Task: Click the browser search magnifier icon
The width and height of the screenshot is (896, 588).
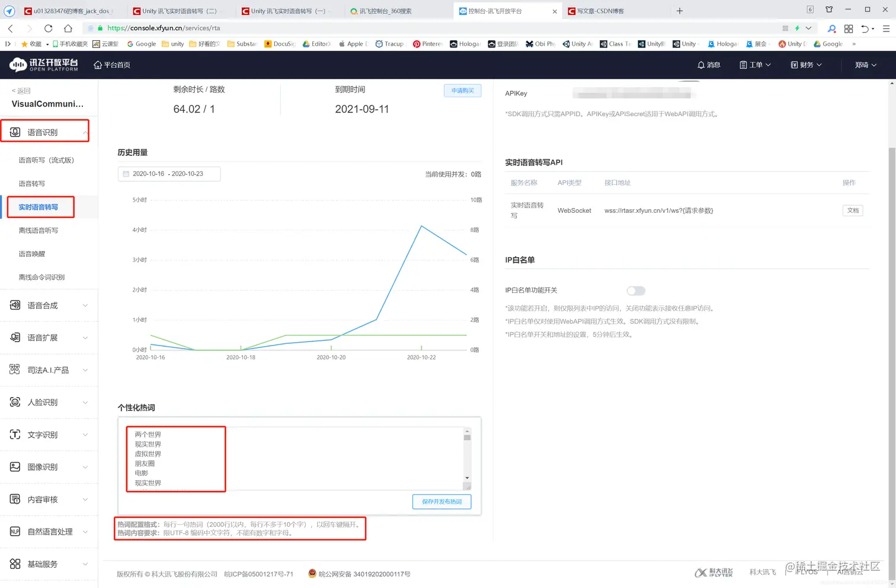Action: click(832, 28)
